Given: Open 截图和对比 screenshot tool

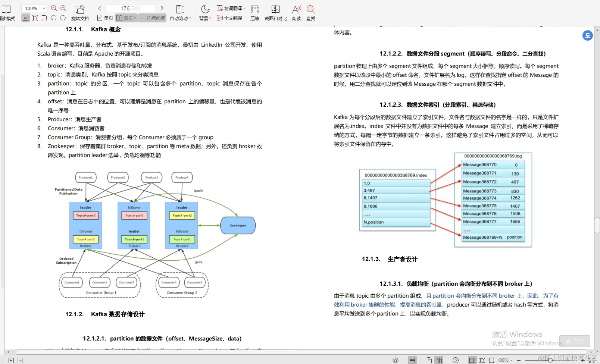Looking at the screenshot, I should (275, 12).
